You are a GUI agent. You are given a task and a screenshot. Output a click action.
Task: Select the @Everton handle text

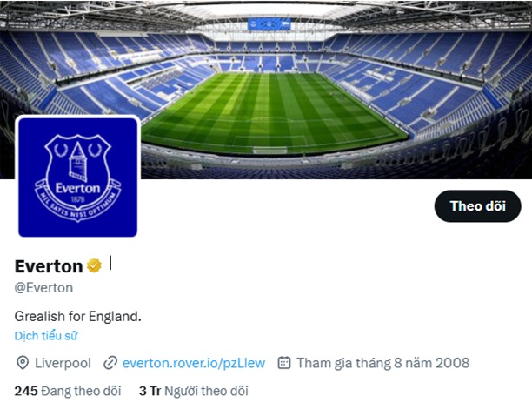(x=43, y=287)
